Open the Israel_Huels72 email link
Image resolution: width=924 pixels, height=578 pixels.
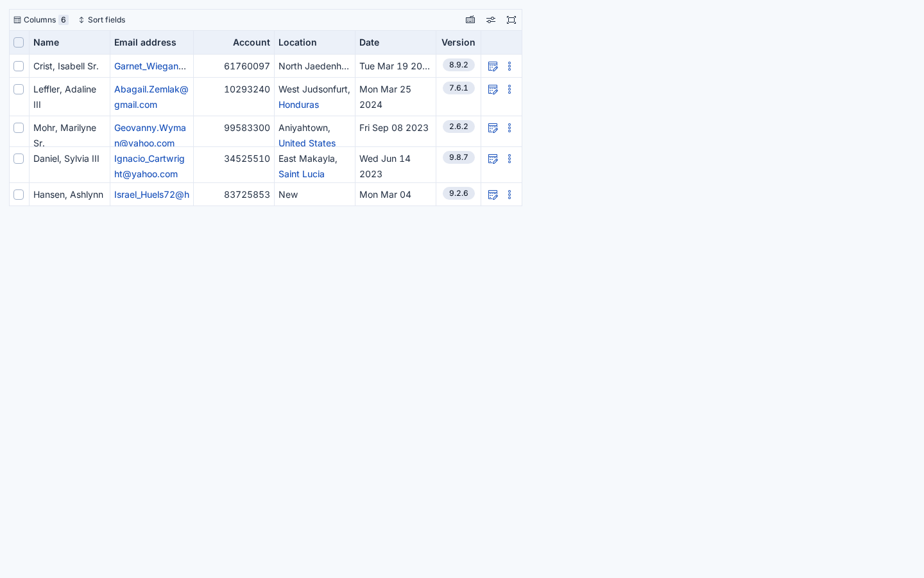[x=151, y=195]
